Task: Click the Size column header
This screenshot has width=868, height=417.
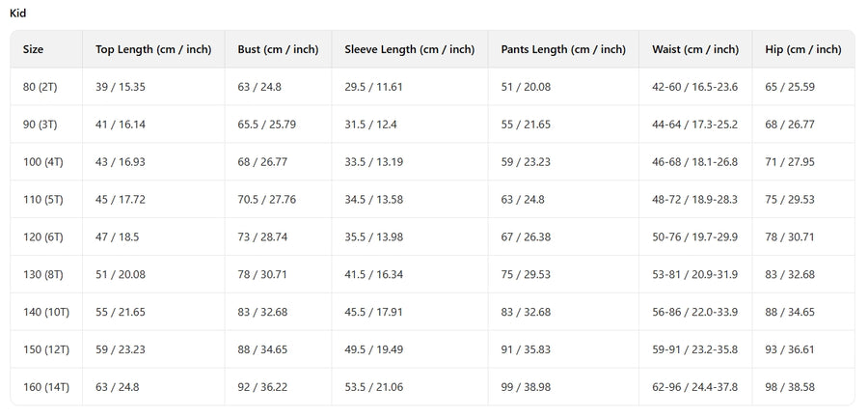Action: [x=34, y=49]
